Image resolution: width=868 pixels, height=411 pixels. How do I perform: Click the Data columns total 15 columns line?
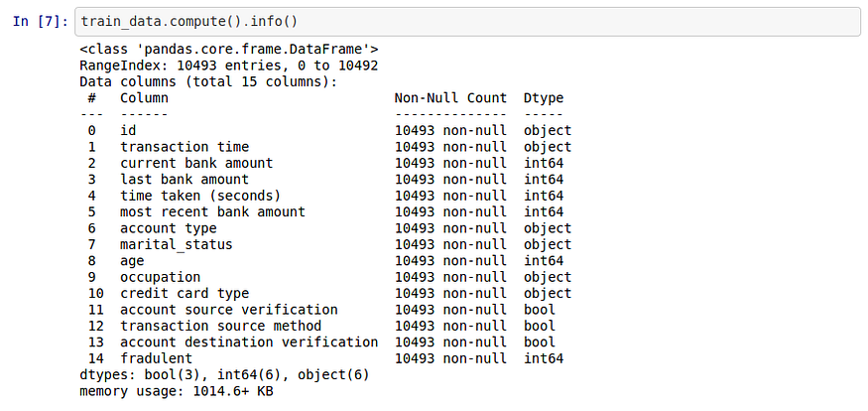point(208,82)
